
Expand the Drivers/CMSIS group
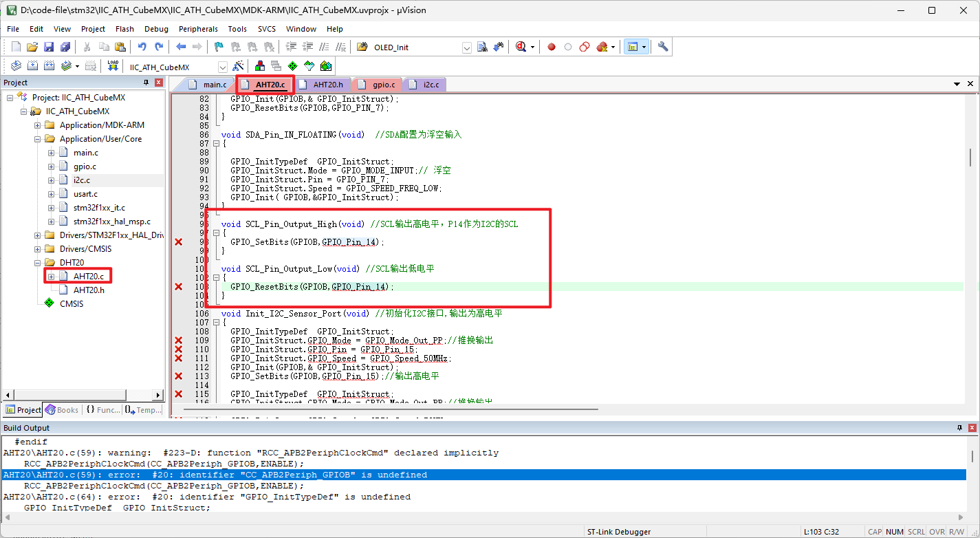[x=38, y=249]
